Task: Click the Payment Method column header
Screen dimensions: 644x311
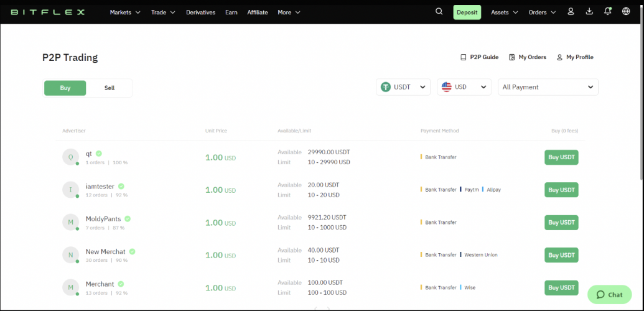Action: tap(439, 131)
